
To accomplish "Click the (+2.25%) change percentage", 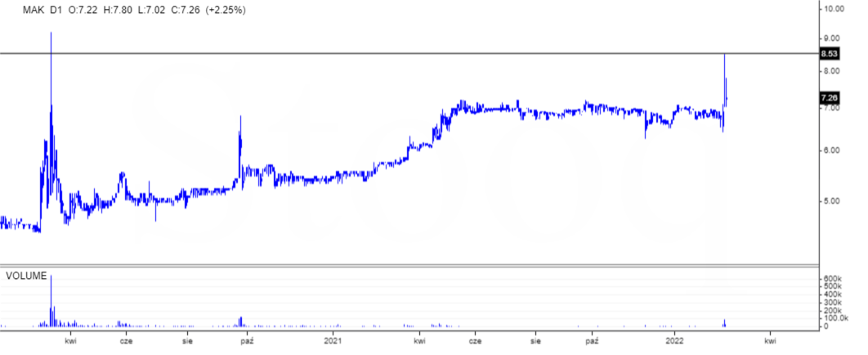I will click(226, 10).
